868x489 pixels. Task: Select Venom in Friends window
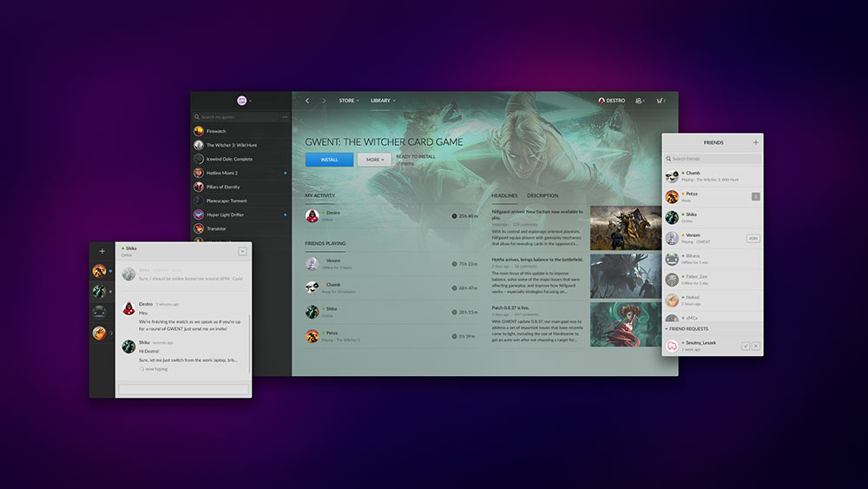713,238
